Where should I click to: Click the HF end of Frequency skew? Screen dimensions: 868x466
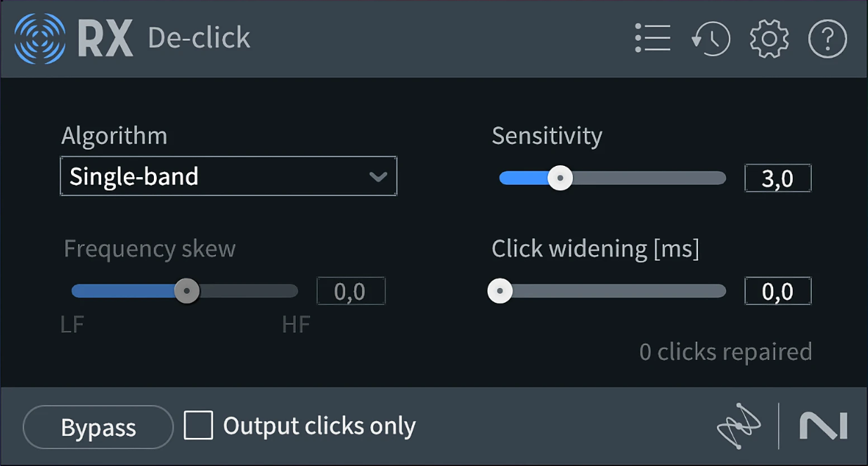click(296, 325)
